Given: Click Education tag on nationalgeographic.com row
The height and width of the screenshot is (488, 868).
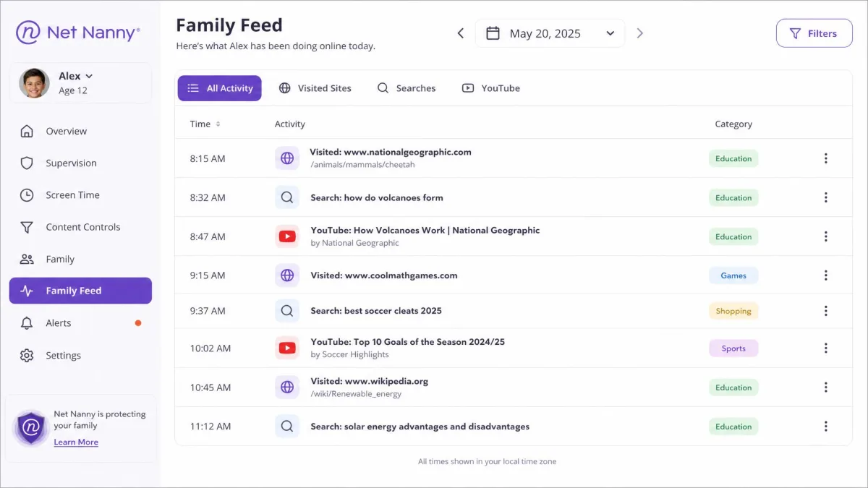Looking at the screenshot, I should click(x=733, y=158).
